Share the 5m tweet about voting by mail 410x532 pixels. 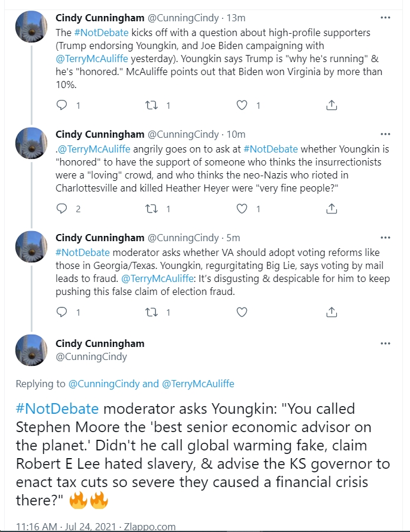pyautogui.click(x=331, y=312)
